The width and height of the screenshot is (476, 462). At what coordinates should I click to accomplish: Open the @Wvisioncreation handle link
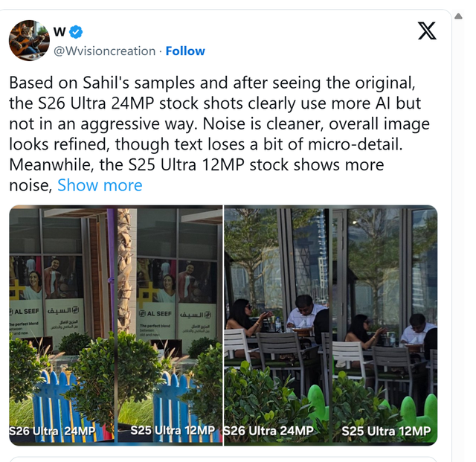tap(104, 51)
